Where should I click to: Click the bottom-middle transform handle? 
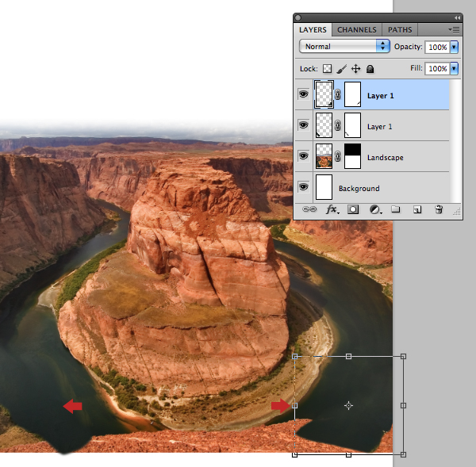[x=348, y=454]
